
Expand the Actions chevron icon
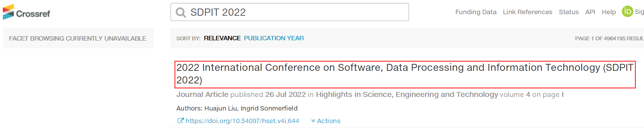click(313, 121)
